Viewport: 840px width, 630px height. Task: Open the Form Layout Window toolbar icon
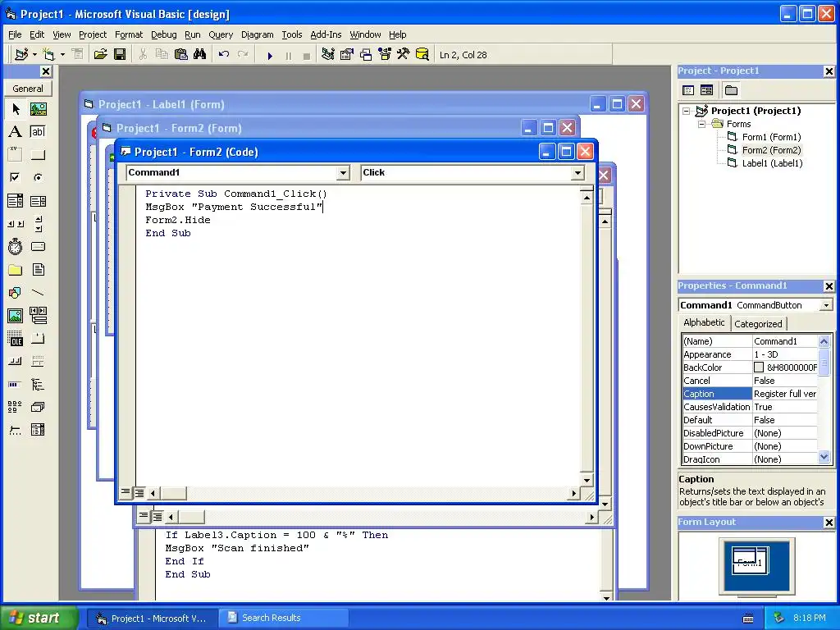click(x=366, y=54)
